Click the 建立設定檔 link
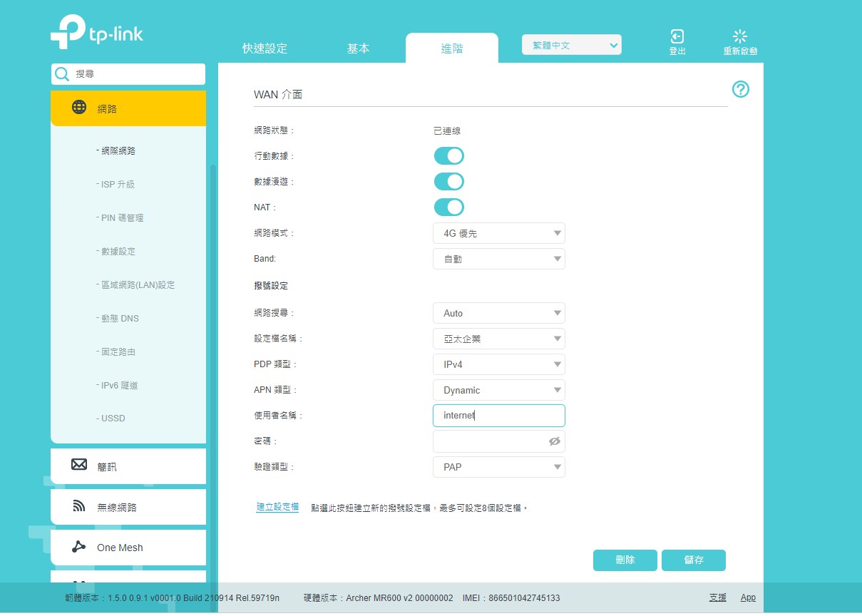Viewport: 862px width, 616px height. (x=277, y=507)
